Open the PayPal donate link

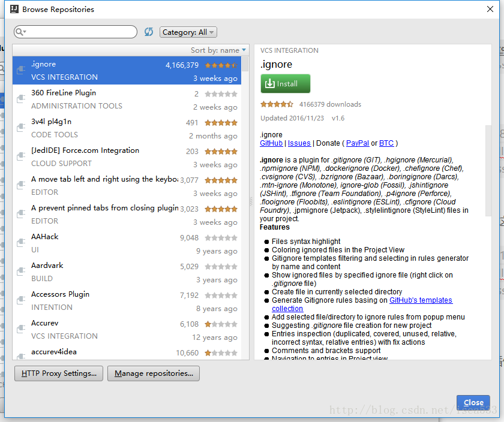(358, 143)
